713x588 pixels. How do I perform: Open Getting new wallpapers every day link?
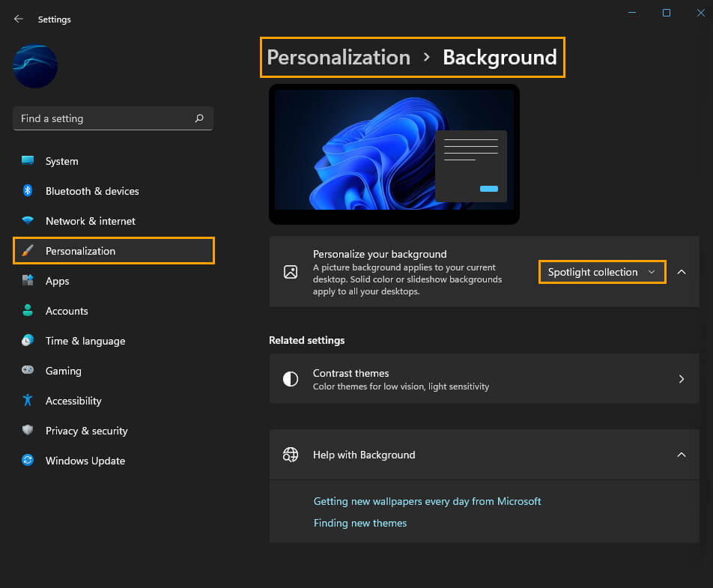(x=427, y=501)
